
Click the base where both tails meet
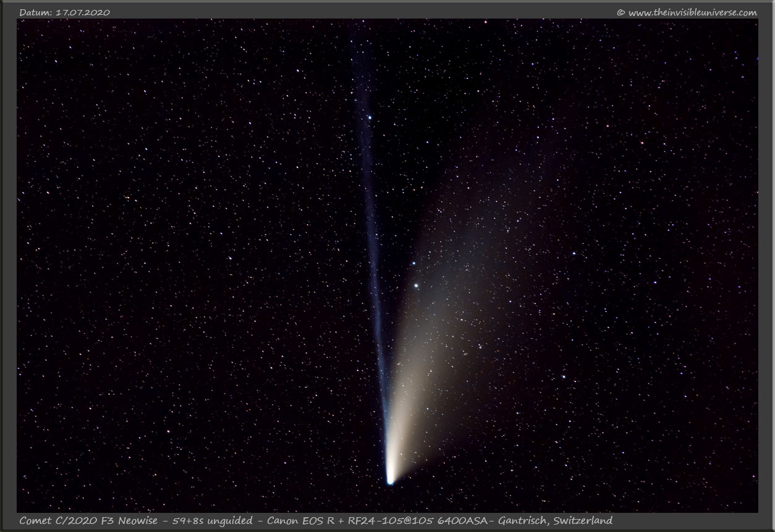[389, 457]
